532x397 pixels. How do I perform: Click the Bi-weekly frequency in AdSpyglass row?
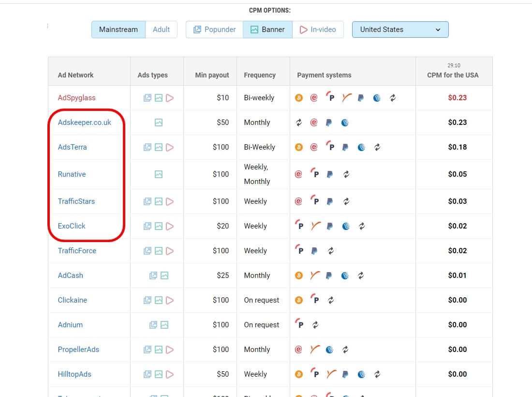pyautogui.click(x=259, y=98)
